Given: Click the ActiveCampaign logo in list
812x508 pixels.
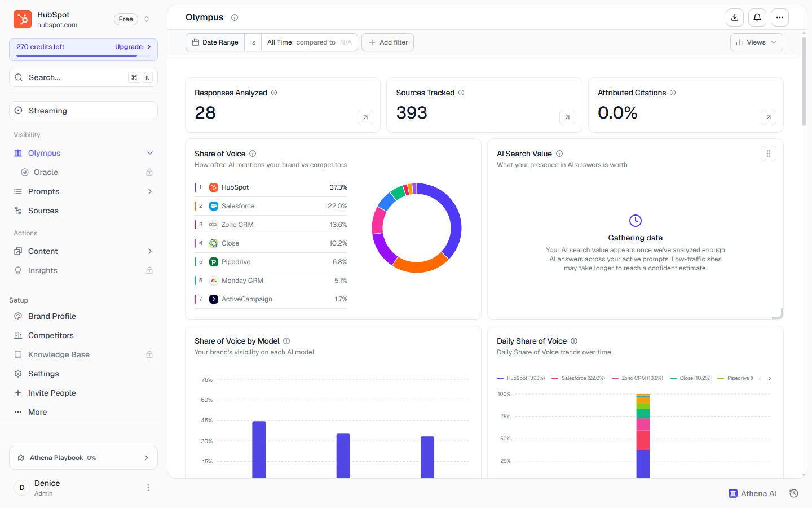Looking at the screenshot, I should 214,299.
